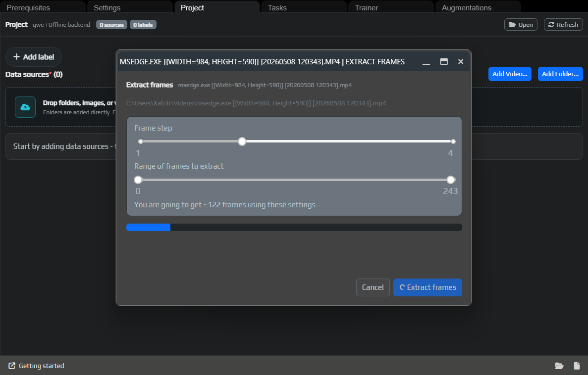Click the 'qwe | Offline backend' project text
Viewport: 588px width, 375px height.
tap(61, 25)
